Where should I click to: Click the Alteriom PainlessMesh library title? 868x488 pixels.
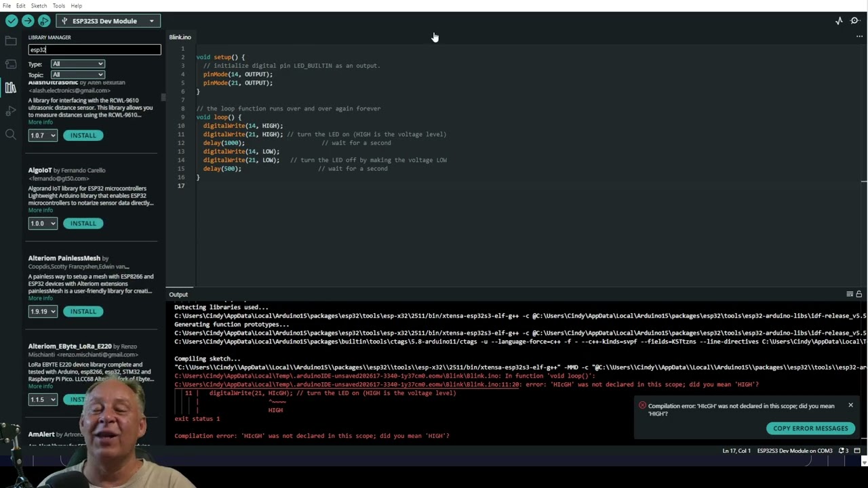point(64,258)
